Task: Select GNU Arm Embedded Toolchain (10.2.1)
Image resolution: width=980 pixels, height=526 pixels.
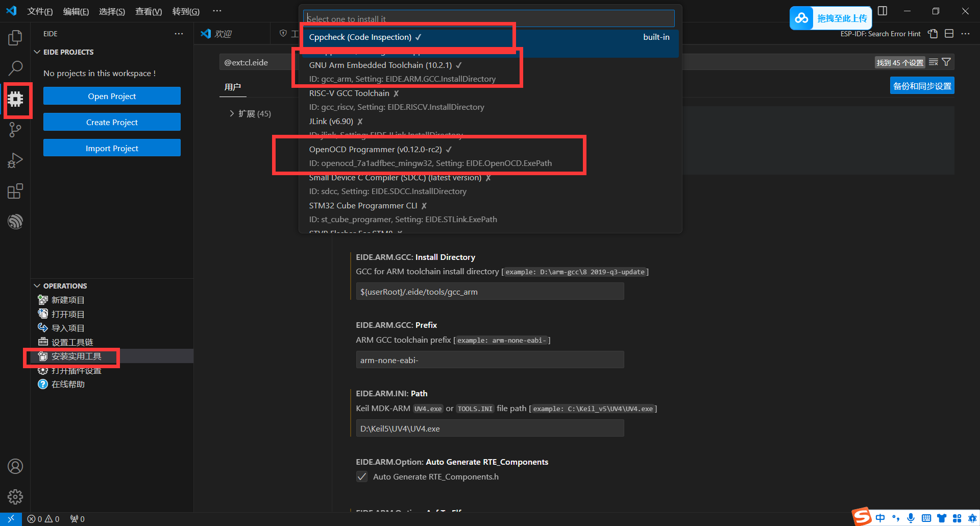Action: (x=490, y=72)
